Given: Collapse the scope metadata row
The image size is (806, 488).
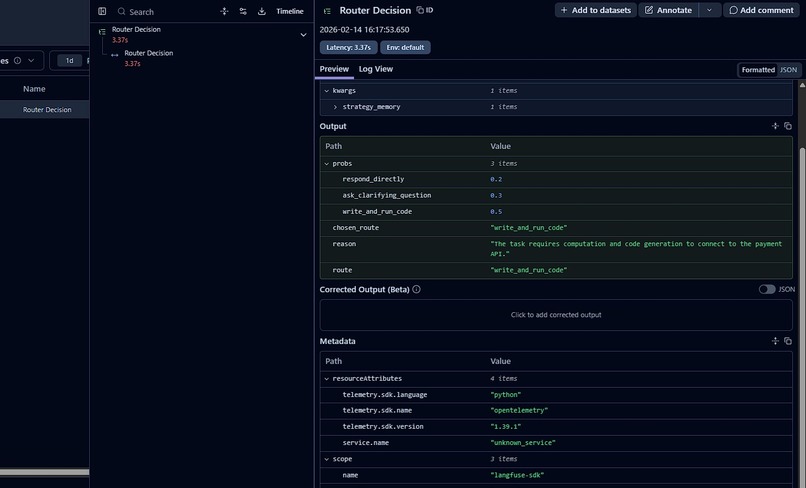Looking at the screenshot, I should [x=326, y=459].
